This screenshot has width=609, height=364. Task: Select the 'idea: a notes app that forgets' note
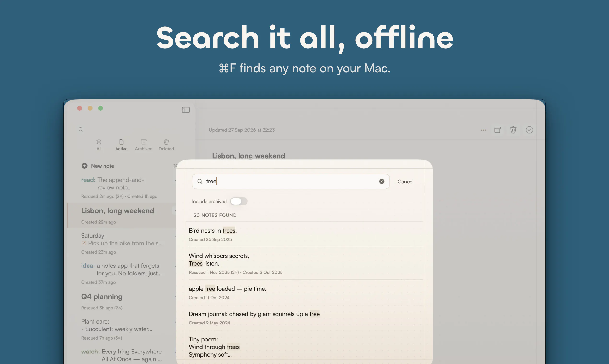tap(122, 273)
